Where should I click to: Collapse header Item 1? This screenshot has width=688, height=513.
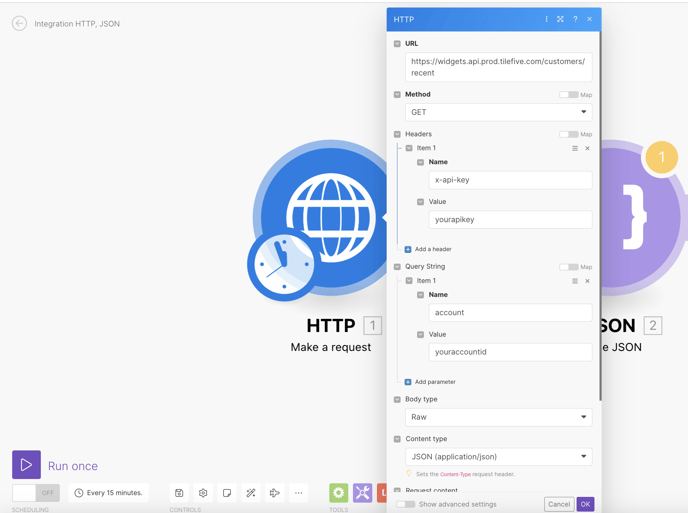(409, 148)
